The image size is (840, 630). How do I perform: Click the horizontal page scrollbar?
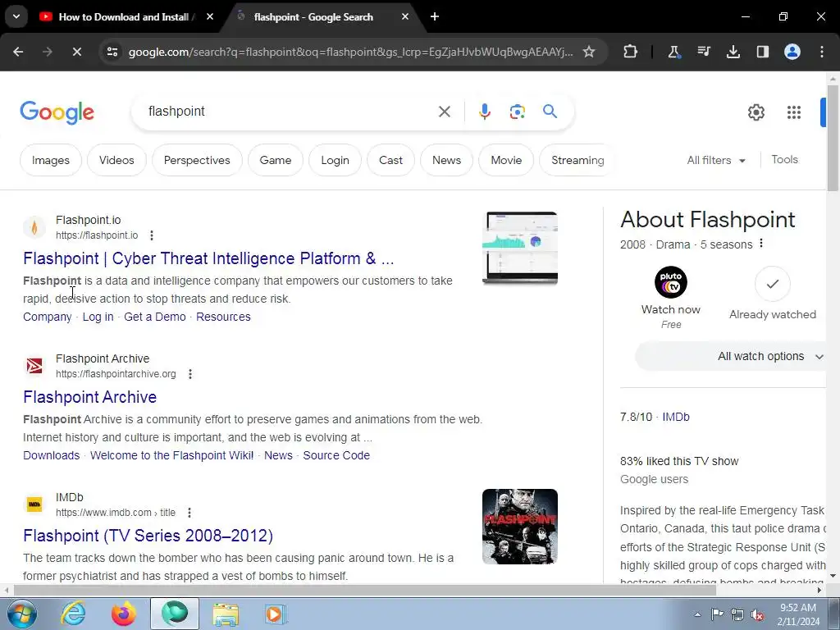364,591
